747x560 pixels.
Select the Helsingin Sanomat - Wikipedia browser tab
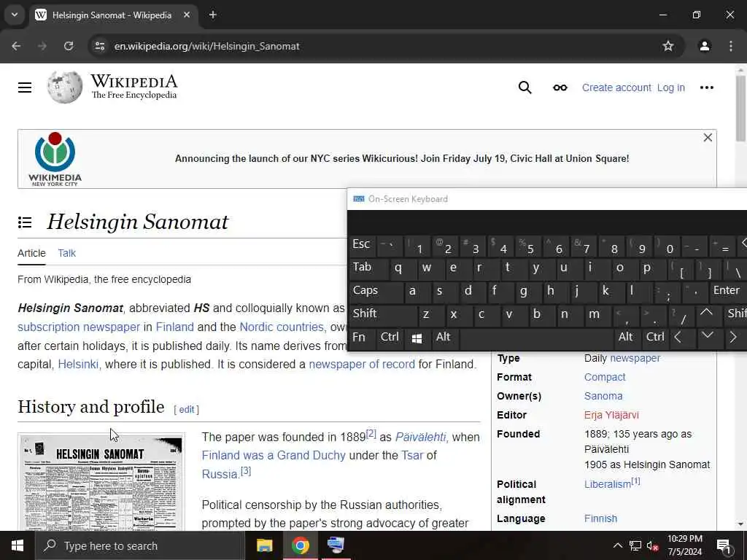point(112,15)
